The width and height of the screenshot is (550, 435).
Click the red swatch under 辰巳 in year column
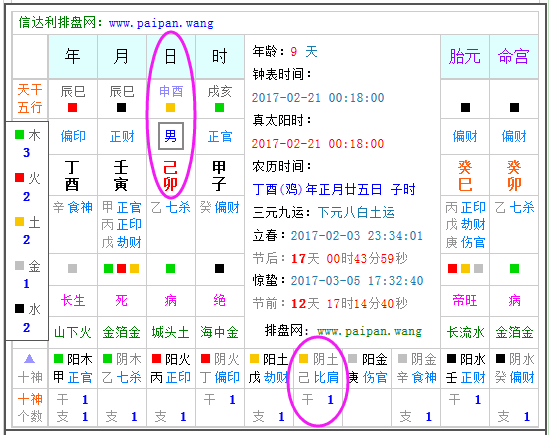coord(73,107)
